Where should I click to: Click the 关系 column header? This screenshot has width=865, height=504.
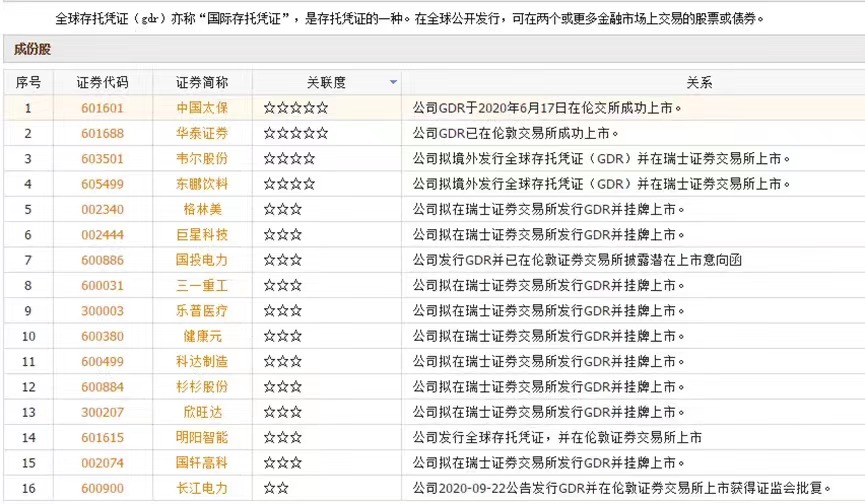click(699, 82)
